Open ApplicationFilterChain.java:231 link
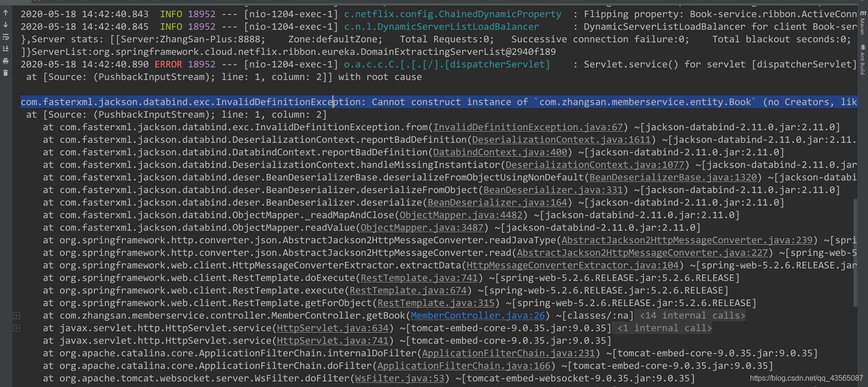Viewport: 868px width, 387px height. coord(509,353)
